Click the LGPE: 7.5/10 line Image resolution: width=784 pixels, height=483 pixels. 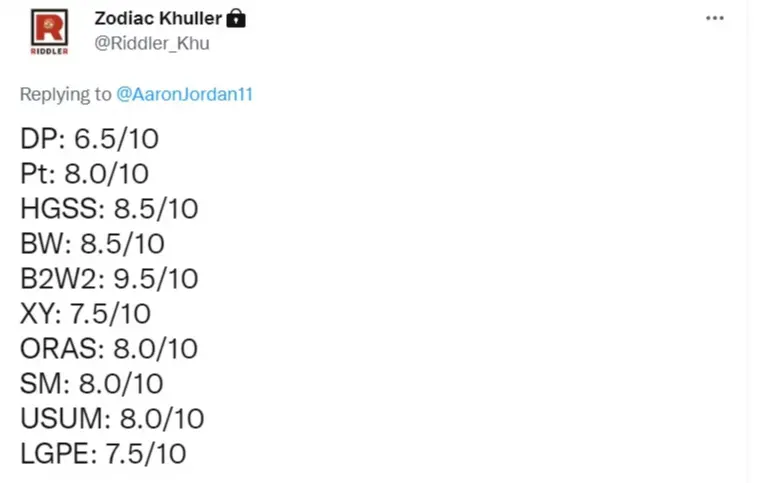[103, 454]
